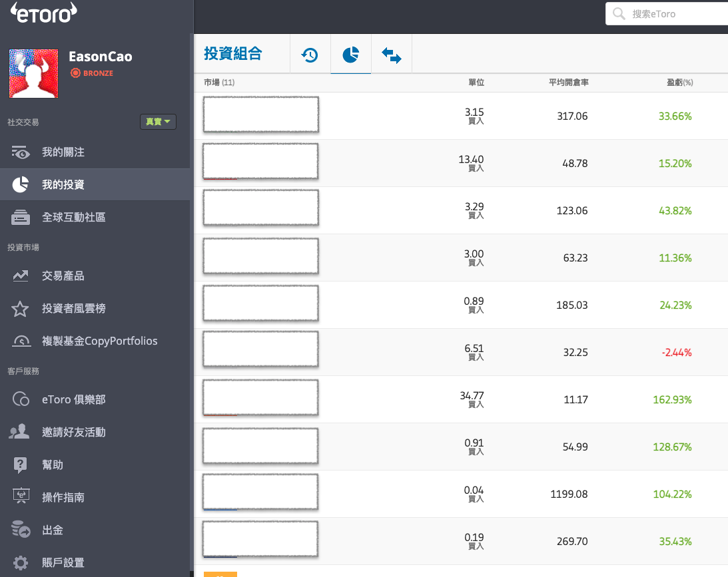Select the pie chart portfolio view
The height and width of the screenshot is (577, 728).
pos(351,55)
